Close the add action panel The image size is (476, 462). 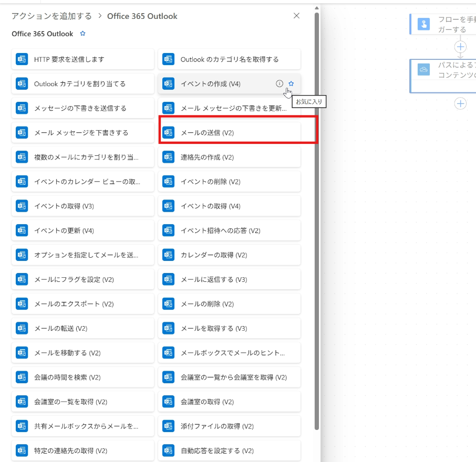point(296,16)
